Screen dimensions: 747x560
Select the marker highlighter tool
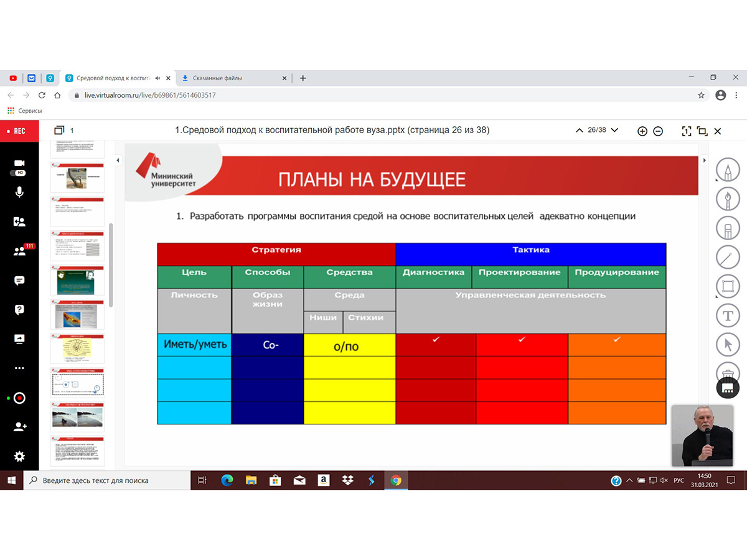pyautogui.click(x=728, y=228)
